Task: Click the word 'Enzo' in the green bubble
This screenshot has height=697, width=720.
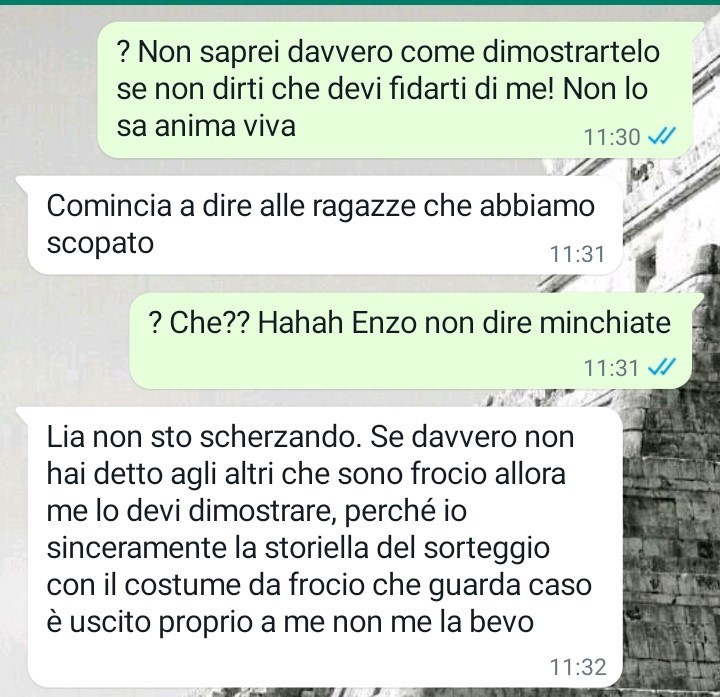Action: (x=384, y=323)
